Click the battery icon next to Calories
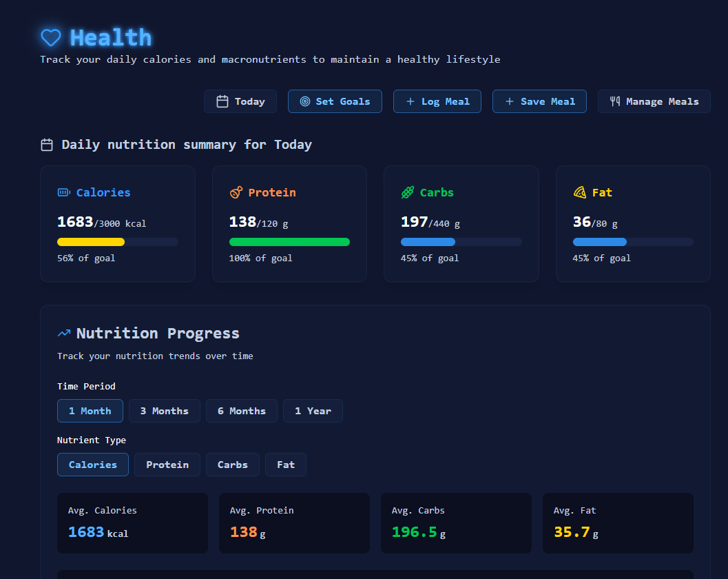 tap(63, 192)
